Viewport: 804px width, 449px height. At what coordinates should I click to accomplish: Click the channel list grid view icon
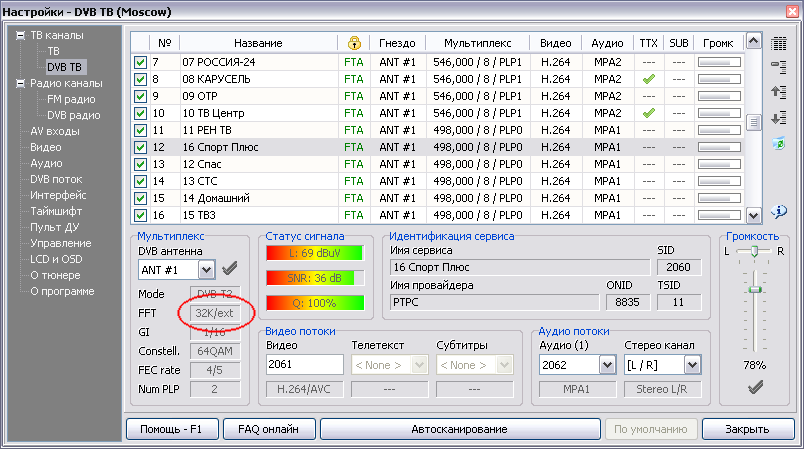tap(780, 43)
